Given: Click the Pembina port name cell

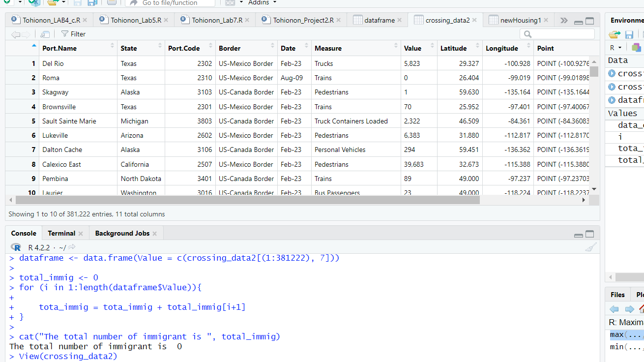Looking at the screenshot, I should [x=78, y=179].
